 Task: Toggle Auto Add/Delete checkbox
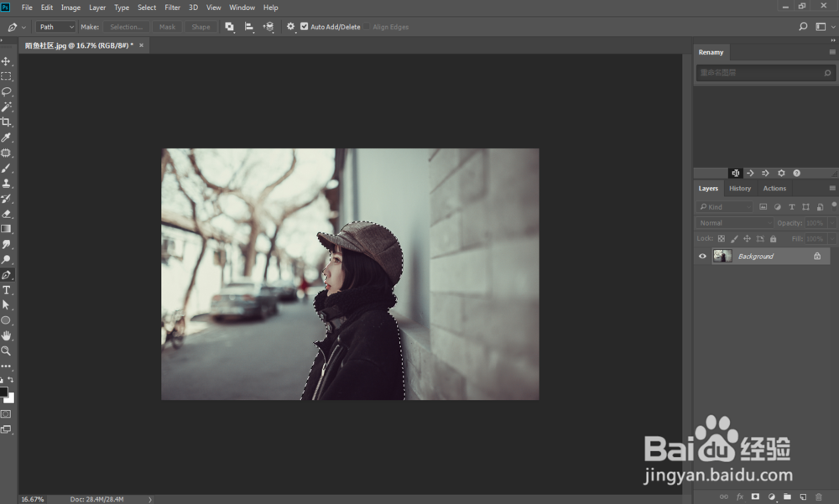(304, 26)
